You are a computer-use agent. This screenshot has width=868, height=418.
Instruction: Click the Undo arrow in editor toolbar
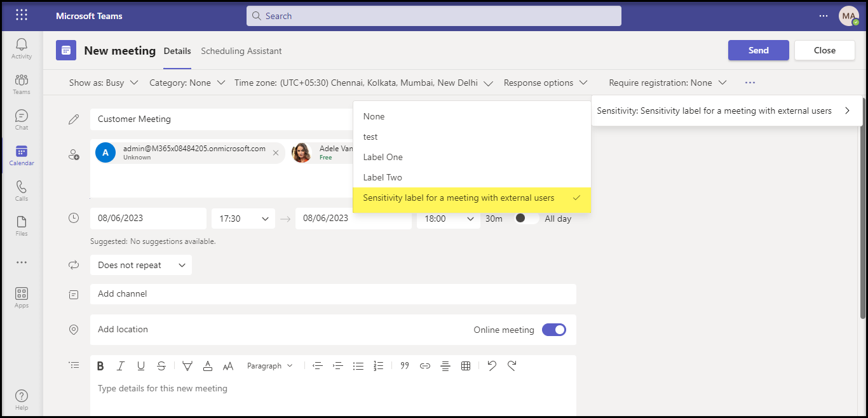[x=491, y=366]
